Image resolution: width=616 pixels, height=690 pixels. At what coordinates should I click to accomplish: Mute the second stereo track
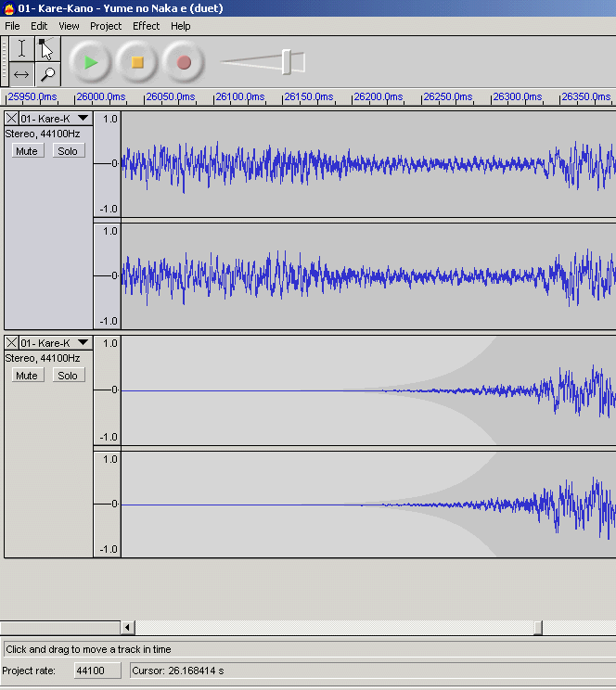click(27, 376)
